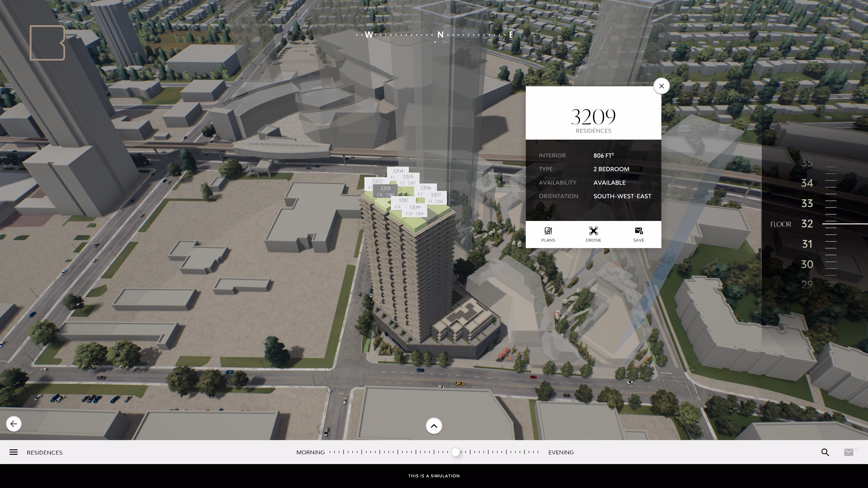The width and height of the screenshot is (868, 488).
Task: Open the search magnifier icon
Action: [x=825, y=452]
